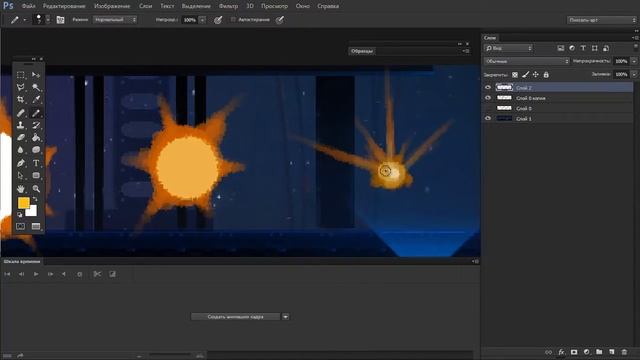Open the Фильтр menu
The height and width of the screenshot is (360, 640).
[x=228, y=6]
